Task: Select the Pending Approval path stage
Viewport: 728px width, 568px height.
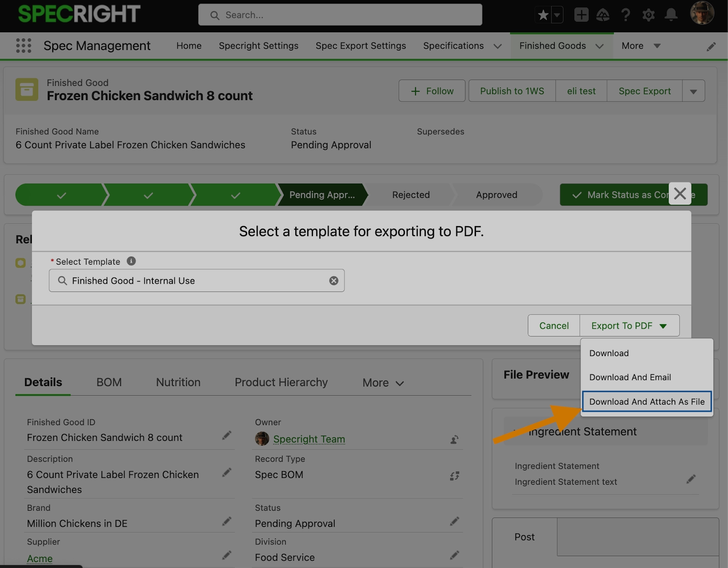Action: 322,195
